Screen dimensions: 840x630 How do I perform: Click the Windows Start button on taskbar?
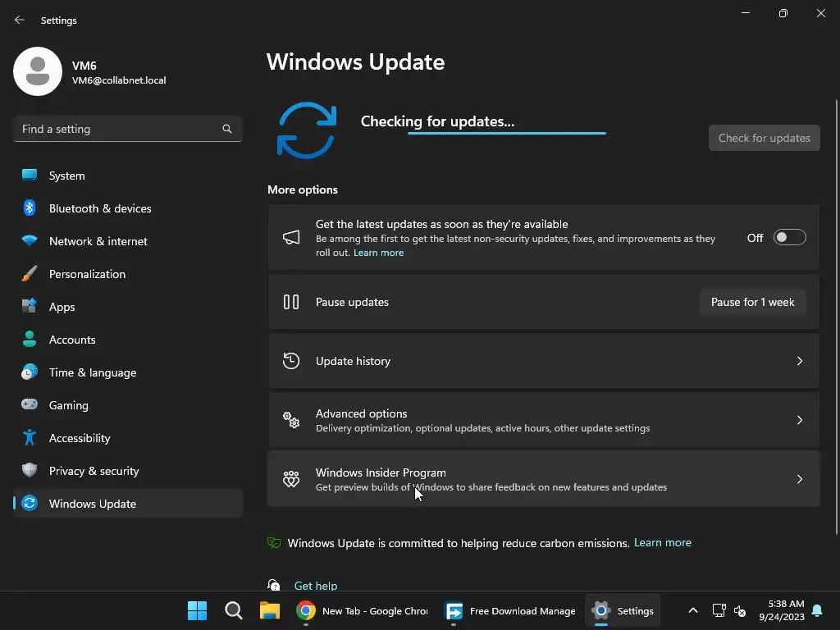point(197,610)
